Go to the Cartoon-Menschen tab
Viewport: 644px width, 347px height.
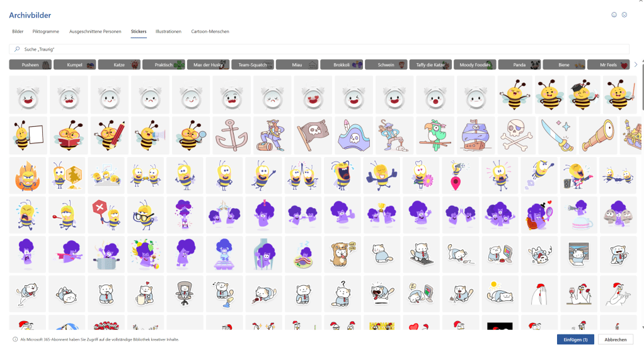coord(210,32)
